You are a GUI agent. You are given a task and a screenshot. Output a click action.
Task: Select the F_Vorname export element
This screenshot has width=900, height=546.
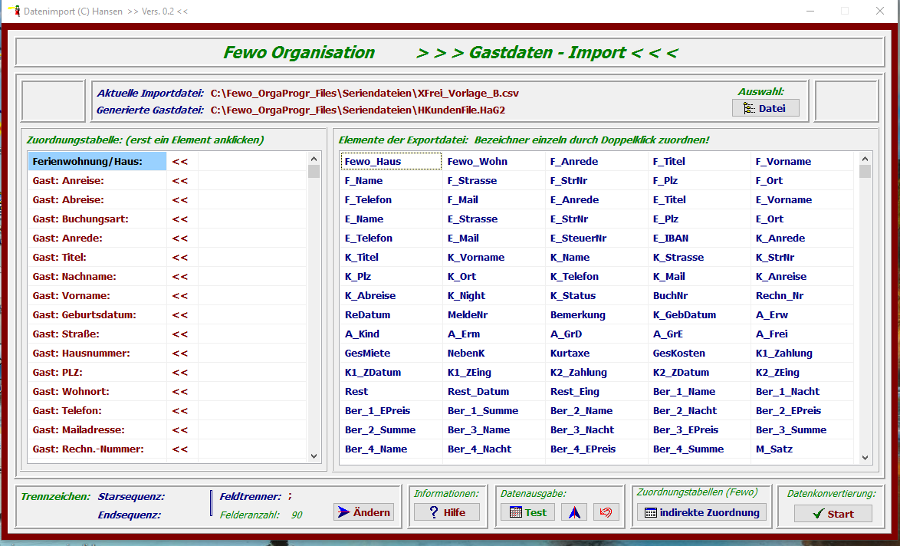coord(784,161)
